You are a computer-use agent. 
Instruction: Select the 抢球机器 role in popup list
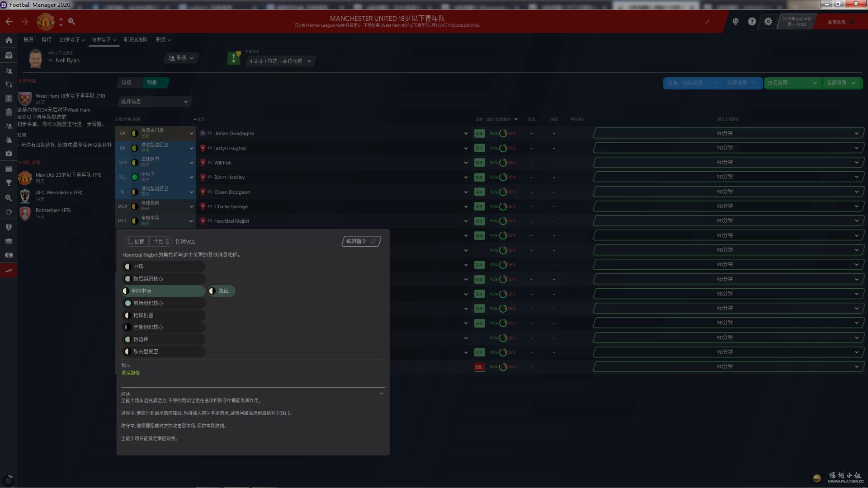(x=164, y=315)
